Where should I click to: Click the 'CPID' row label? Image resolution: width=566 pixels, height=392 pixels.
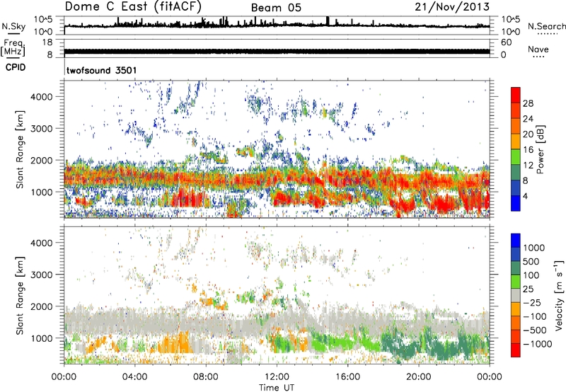click(16, 67)
